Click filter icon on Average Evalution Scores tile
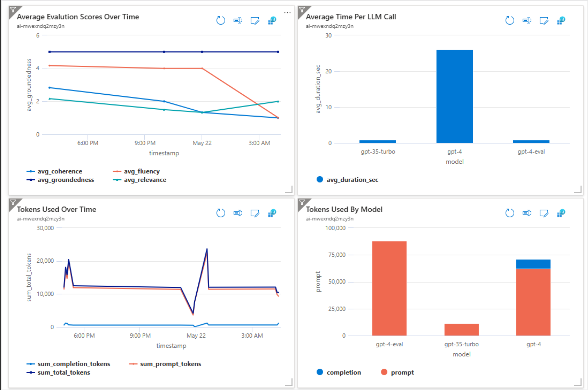 (13, 10)
